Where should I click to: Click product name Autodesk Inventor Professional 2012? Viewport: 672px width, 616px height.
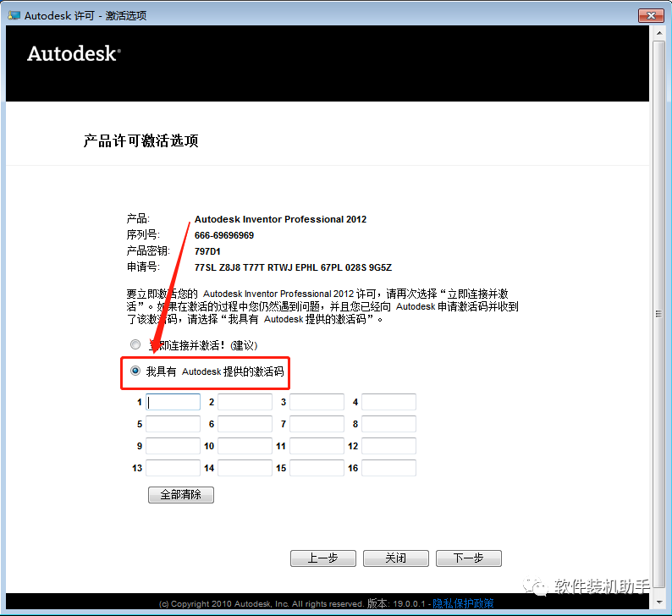click(x=280, y=219)
